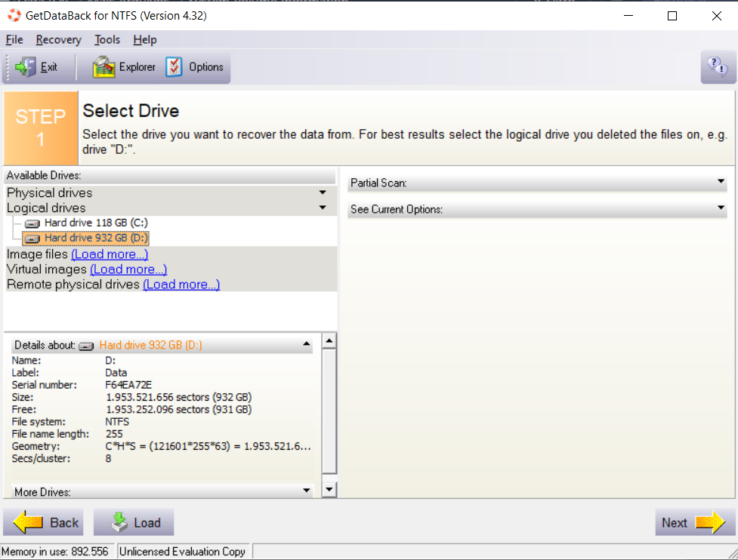This screenshot has height=560, width=738.
Task: Click the File system value NTFS
Action: point(117,422)
